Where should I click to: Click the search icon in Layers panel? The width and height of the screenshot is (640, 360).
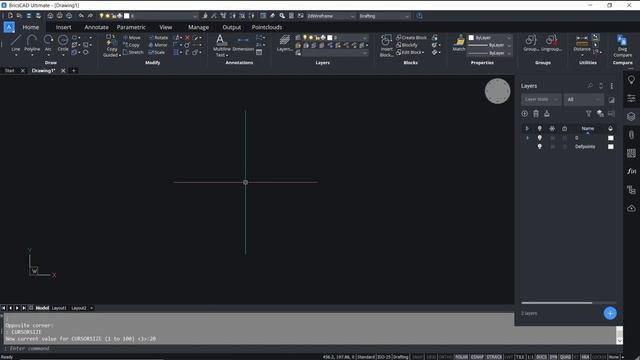(590, 86)
